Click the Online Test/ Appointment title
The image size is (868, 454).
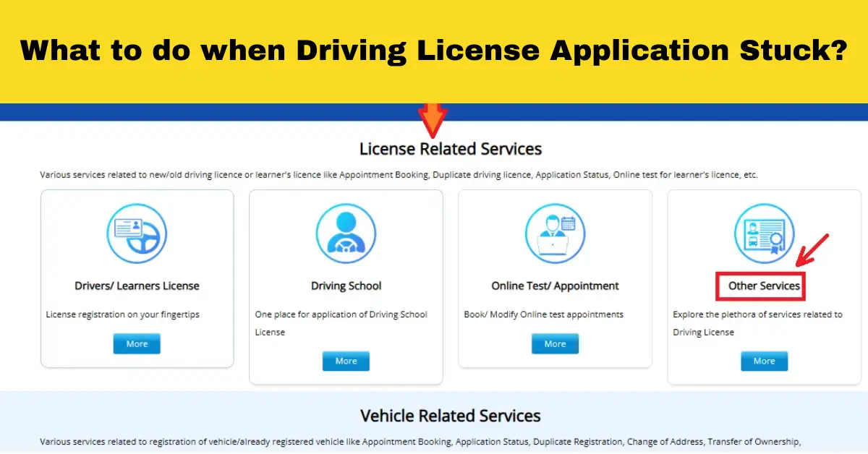pyautogui.click(x=555, y=286)
